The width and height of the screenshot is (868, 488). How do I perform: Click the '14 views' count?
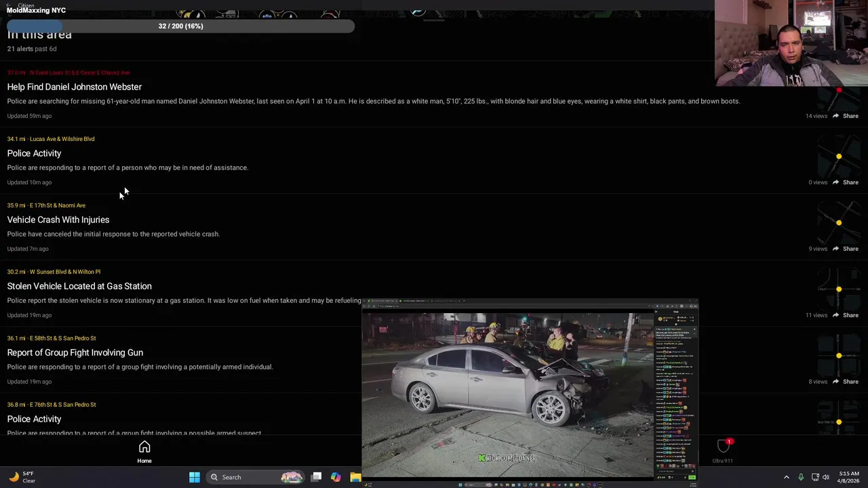[x=816, y=116]
